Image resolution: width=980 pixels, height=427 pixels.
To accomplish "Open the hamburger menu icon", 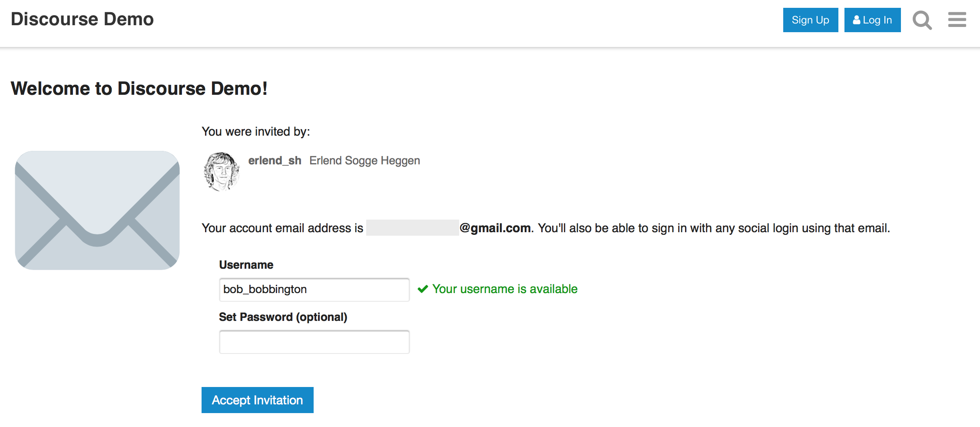I will (x=957, y=20).
